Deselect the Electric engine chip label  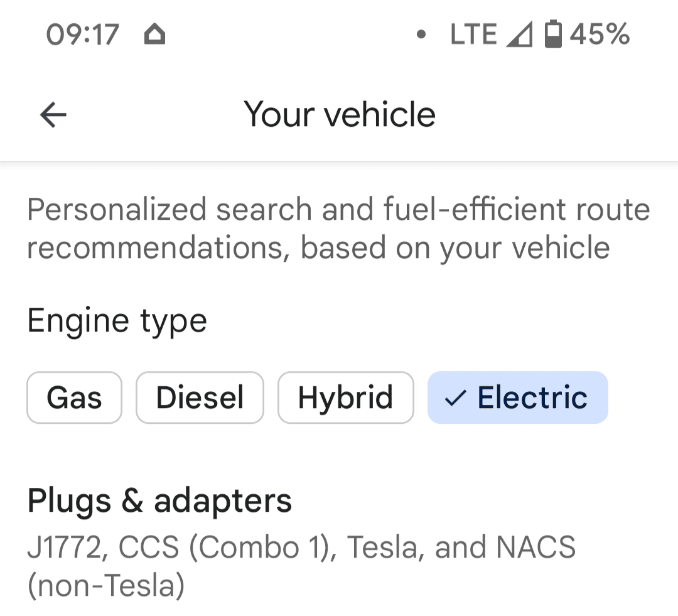pyautogui.click(x=532, y=398)
